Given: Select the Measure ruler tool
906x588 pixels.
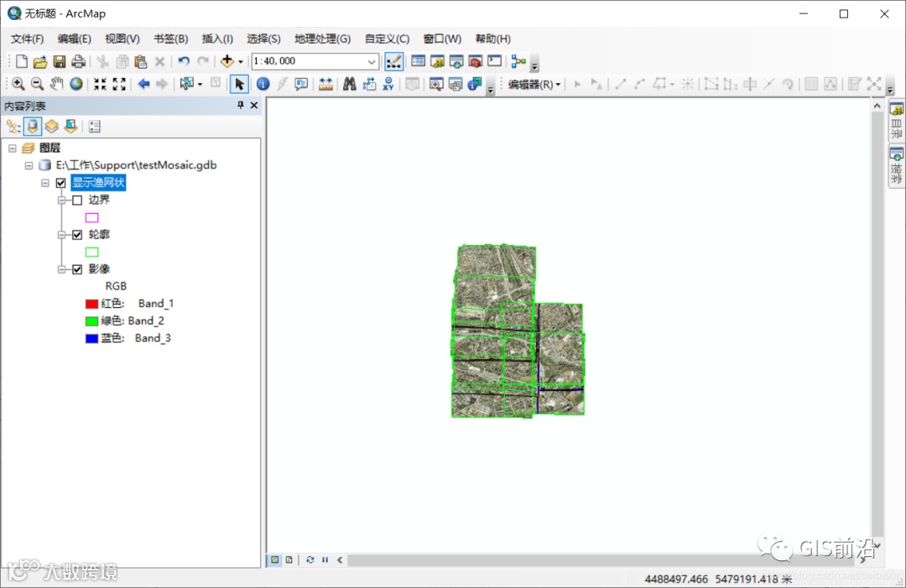Looking at the screenshot, I should click(325, 84).
